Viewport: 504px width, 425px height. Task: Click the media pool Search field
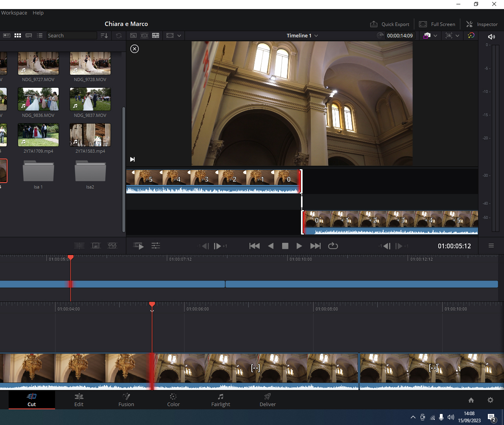[x=72, y=35]
